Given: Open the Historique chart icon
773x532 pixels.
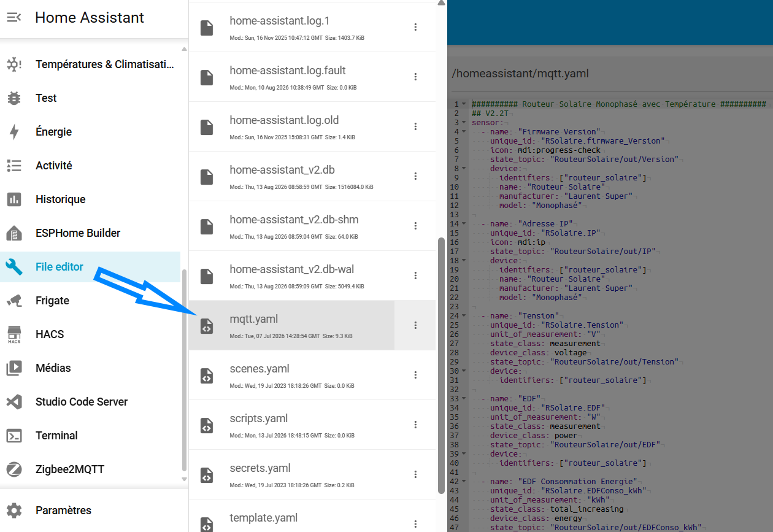Looking at the screenshot, I should click(14, 199).
